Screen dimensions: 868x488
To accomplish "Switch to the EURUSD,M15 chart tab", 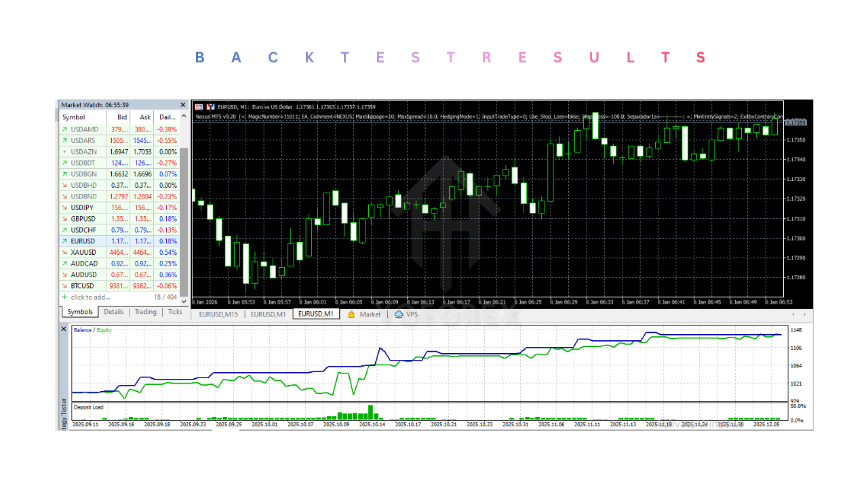I will [x=217, y=314].
